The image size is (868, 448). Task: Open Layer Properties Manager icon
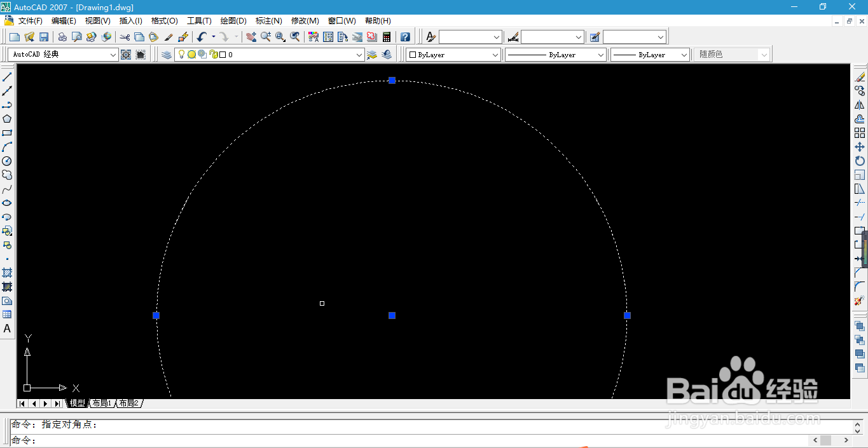tap(167, 55)
